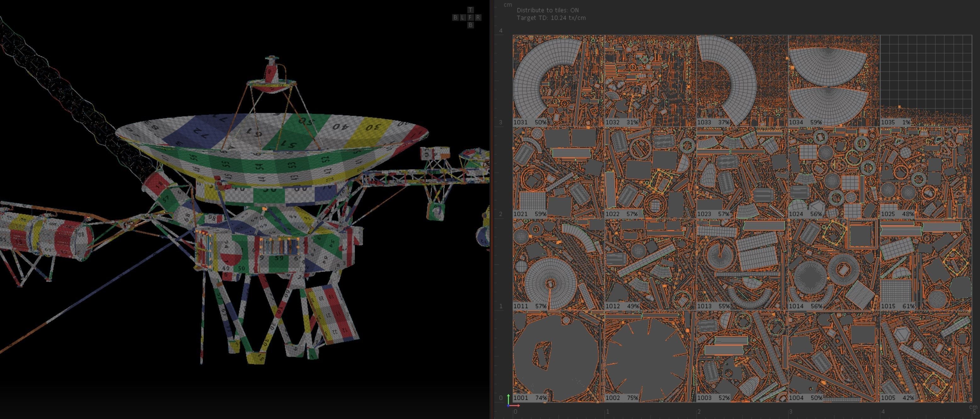The height and width of the screenshot is (419, 980).
Task: Select UV tile label 1034 59%
Action: click(x=805, y=122)
